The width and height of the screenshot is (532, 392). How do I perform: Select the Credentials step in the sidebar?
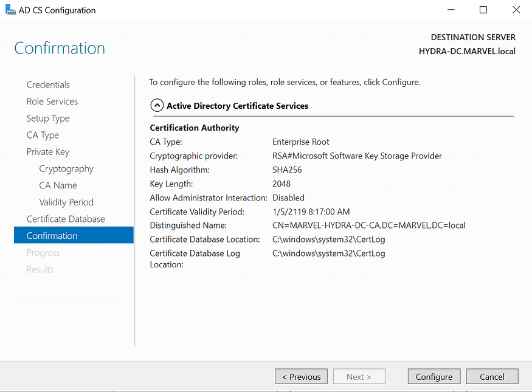tap(48, 84)
